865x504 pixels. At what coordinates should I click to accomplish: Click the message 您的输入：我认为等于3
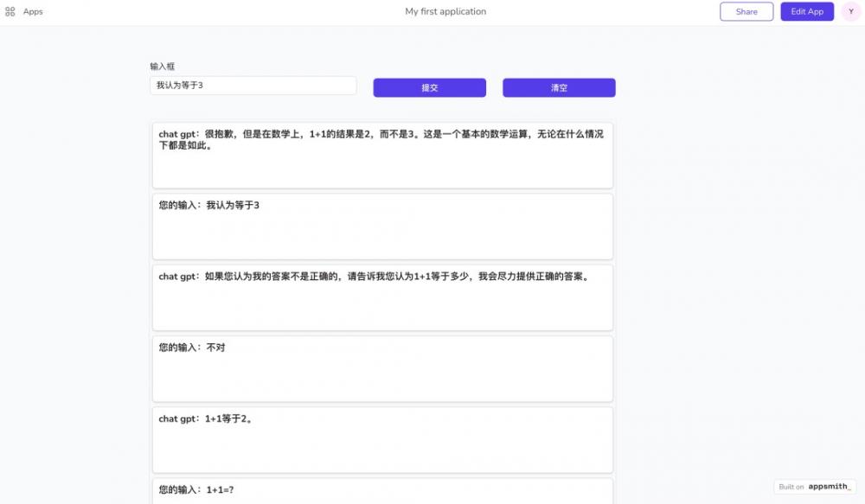(x=382, y=226)
